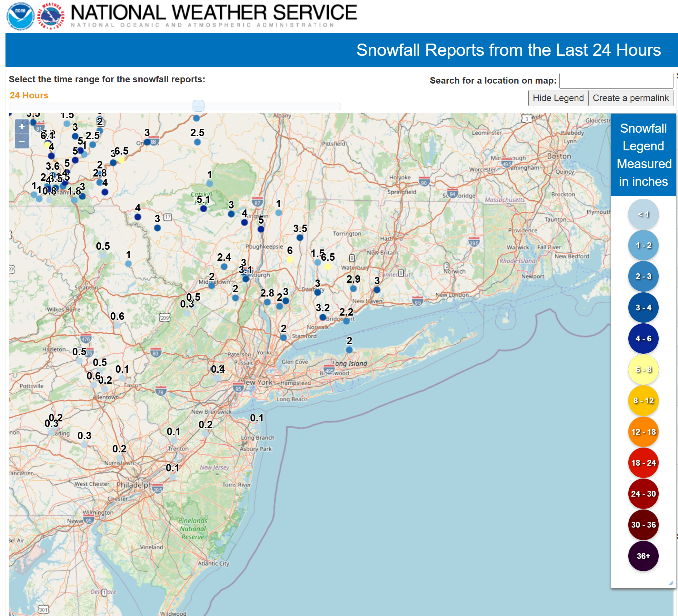Click the 6 inch marker near Poughkeepsie
Screen dimensions: 678x616
click(x=290, y=259)
